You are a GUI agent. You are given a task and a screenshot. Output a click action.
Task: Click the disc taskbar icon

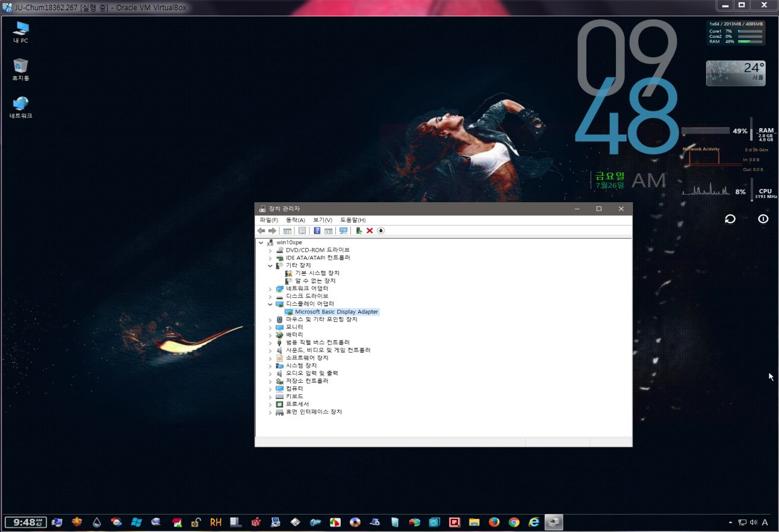click(x=355, y=522)
